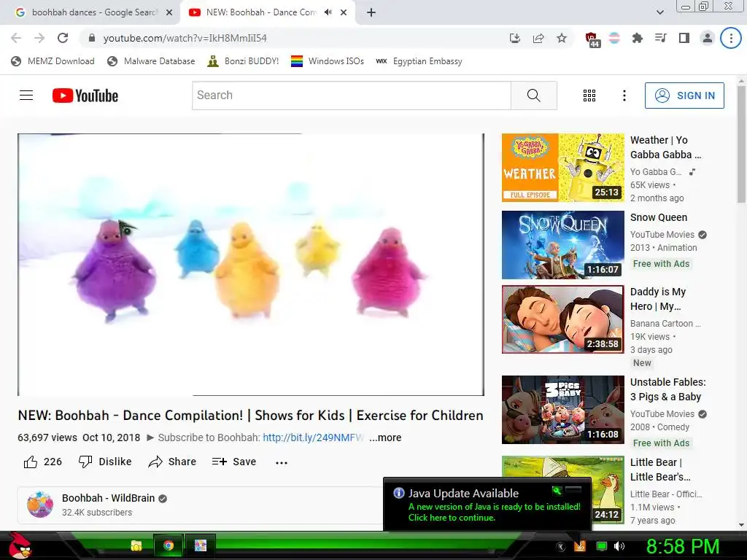Click the Java tray icon
Screen dimensions: 747x560
(580, 546)
